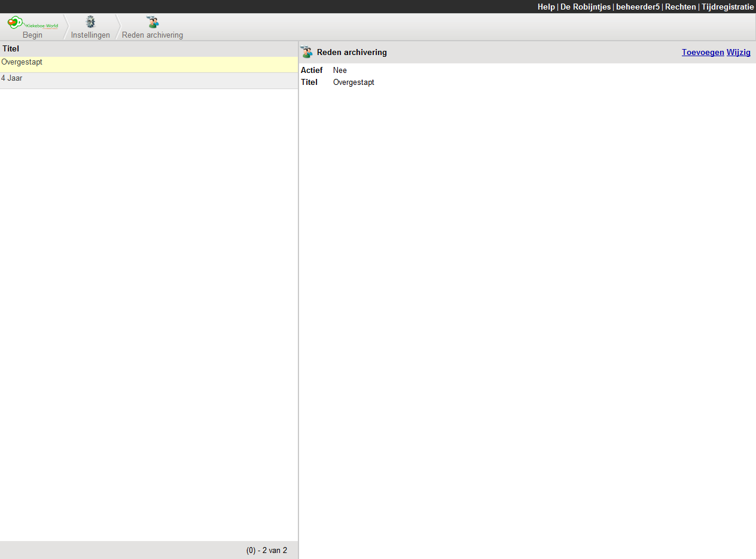Select the Overgestapt row in list

pos(22,62)
